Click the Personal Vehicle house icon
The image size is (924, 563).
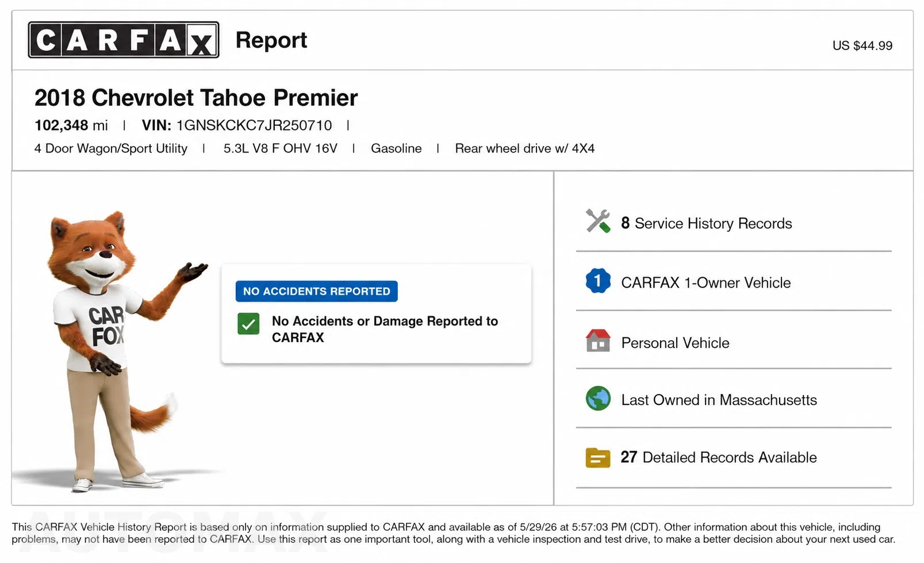pos(598,340)
